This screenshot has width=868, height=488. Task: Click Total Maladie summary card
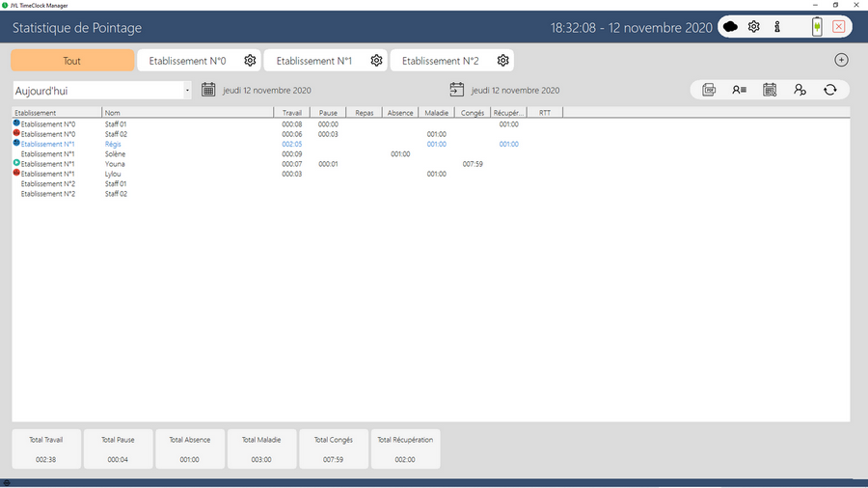261,448
